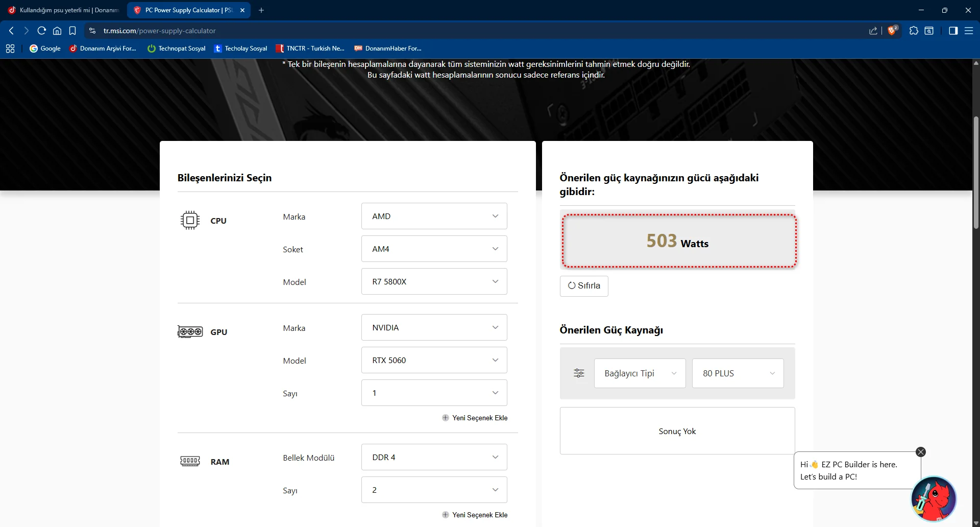Click the share icon in address bar

(873, 31)
